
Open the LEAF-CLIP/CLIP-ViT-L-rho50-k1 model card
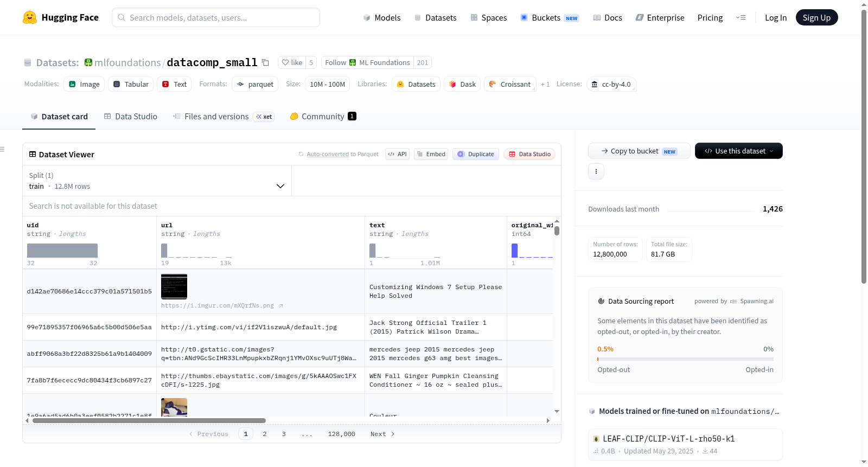tap(685, 444)
